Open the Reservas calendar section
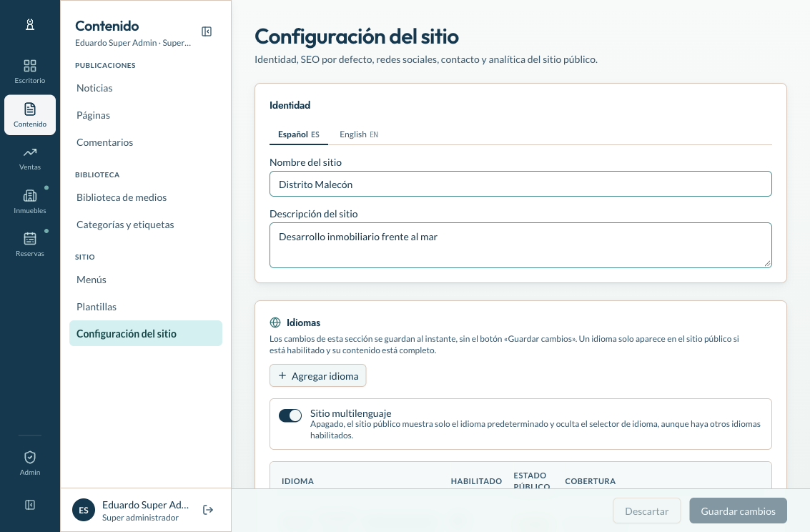810x532 pixels. coord(30,245)
